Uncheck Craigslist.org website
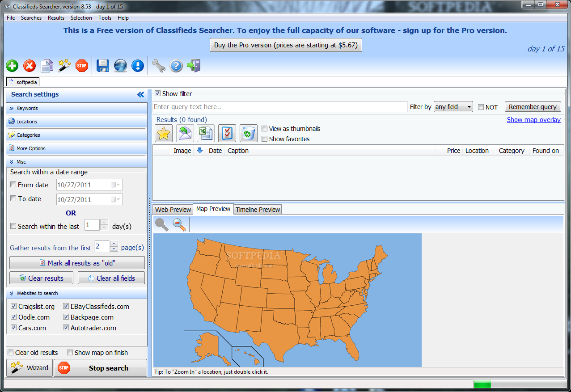The image size is (571, 392). (x=13, y=306)
